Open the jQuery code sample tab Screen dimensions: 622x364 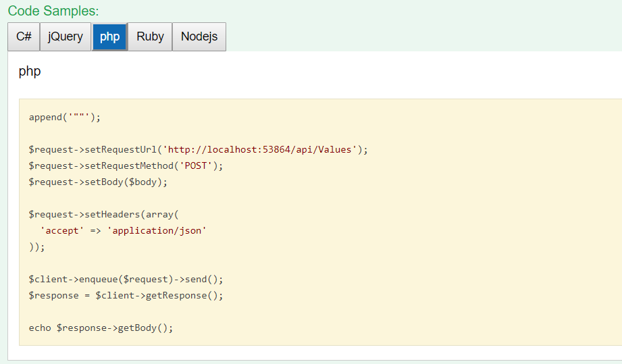click(66, 36)
